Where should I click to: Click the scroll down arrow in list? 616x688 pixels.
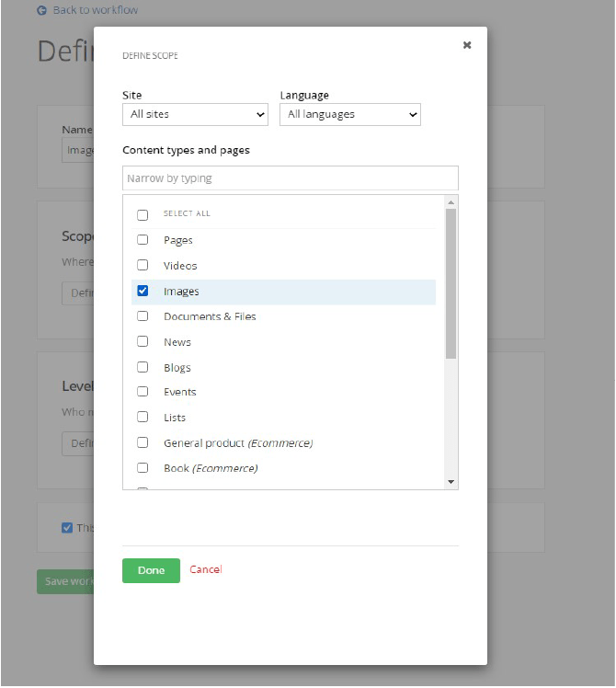point(451,482)
